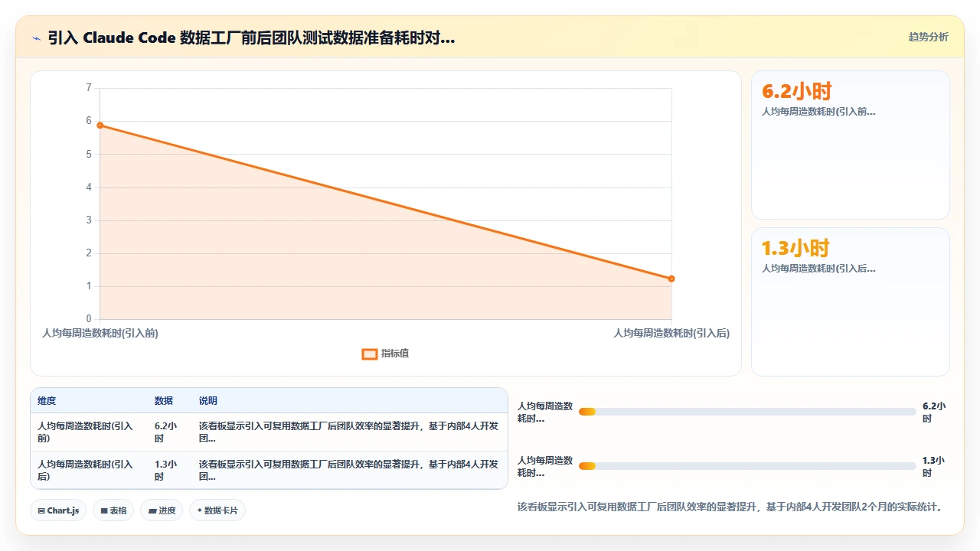Click card caption 人均每周造数耗时(引入后…

click(x=818, y=269)
